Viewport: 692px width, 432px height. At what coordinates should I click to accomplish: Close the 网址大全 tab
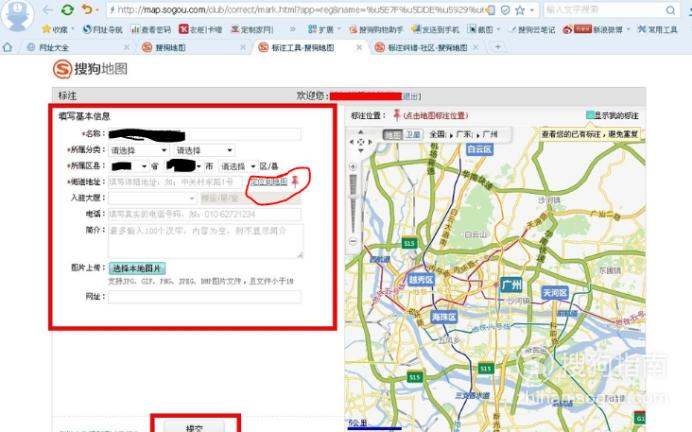click(127, 47)
